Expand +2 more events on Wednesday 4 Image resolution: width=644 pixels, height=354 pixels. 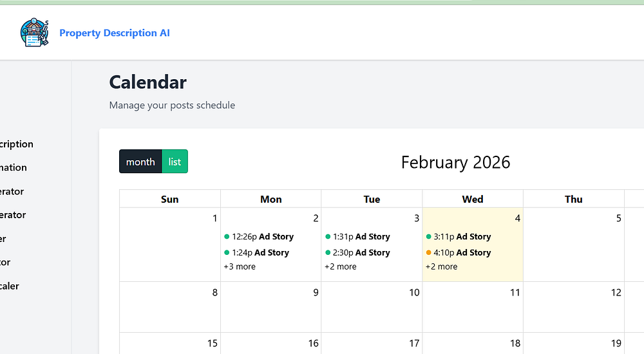coord(442,266)
